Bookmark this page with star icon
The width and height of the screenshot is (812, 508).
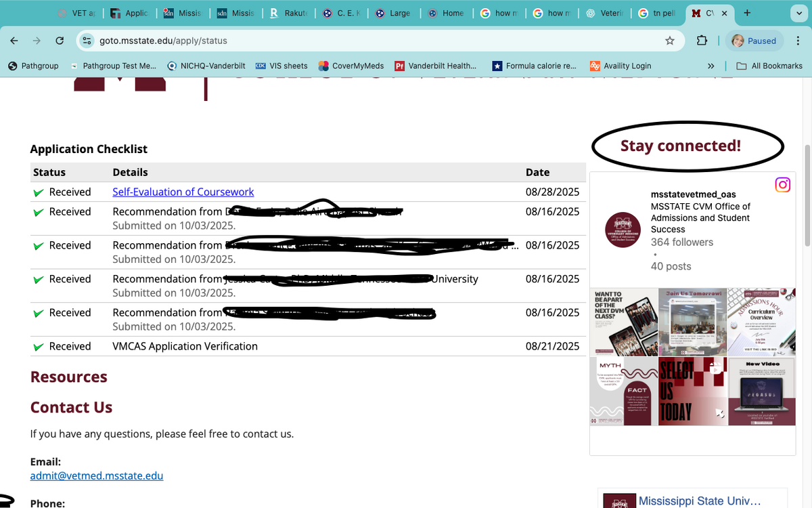tap(670, 41)
